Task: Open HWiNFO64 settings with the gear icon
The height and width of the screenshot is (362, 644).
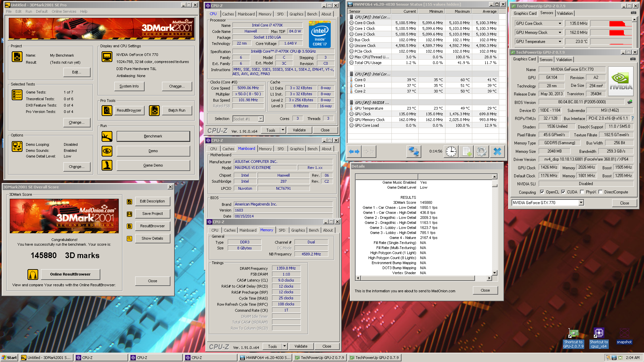Action: [x=481, y=152]
